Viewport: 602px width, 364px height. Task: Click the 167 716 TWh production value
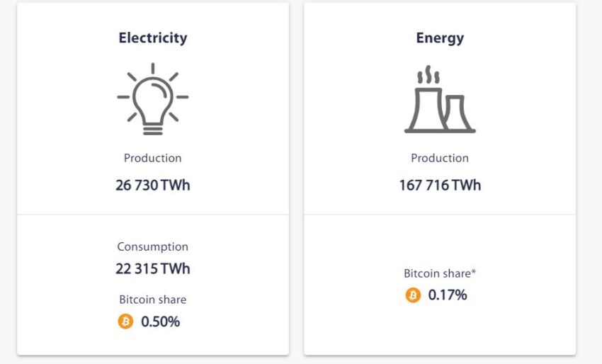point(440,185)
